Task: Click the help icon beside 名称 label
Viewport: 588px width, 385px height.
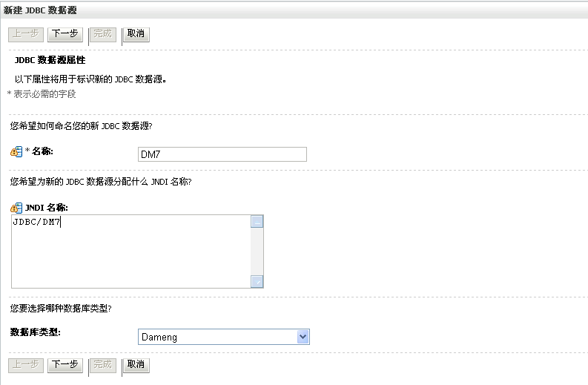Action: tap(16, 152)
